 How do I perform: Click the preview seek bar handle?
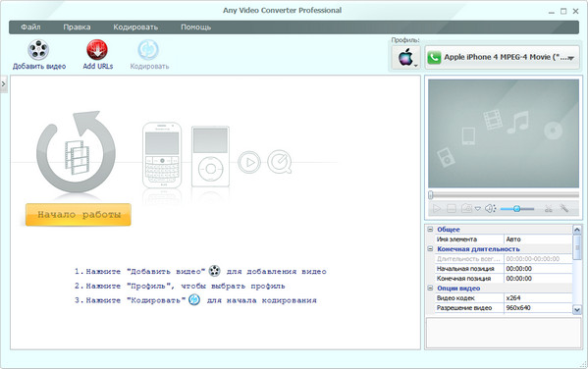point(431,194)
